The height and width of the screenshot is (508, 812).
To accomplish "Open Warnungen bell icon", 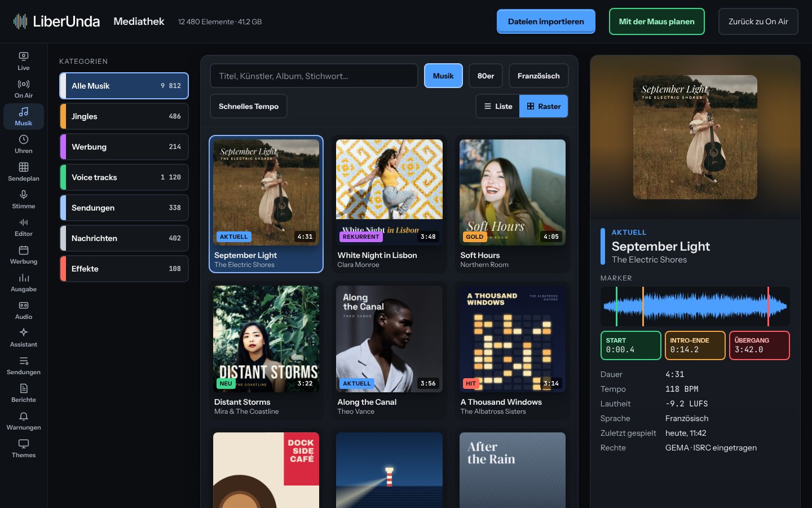I will pyautogui.click(x=24, y=421).
